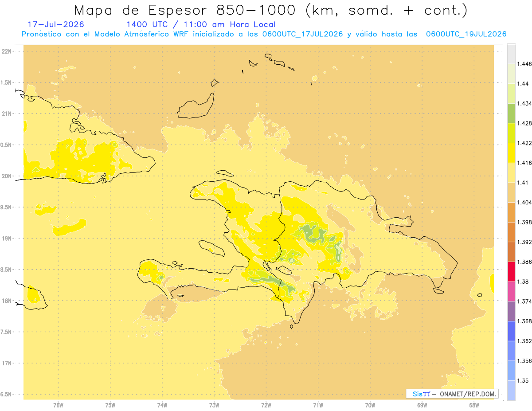This screenshot has height=411, width=532.
Task: Pick the pink 1.374–1.38 legend swatch
Action: [x=511, y=291]
